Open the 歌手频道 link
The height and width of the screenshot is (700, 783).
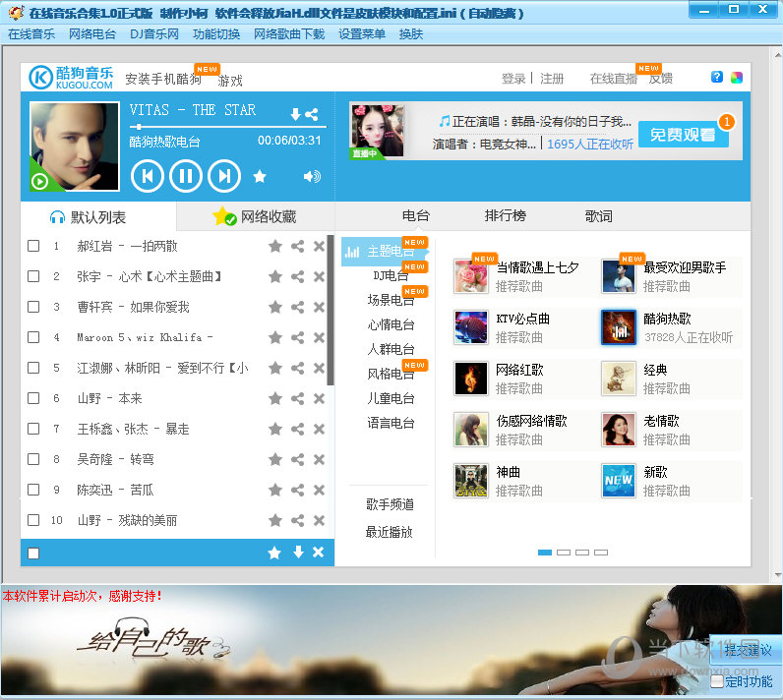point(390,504)
